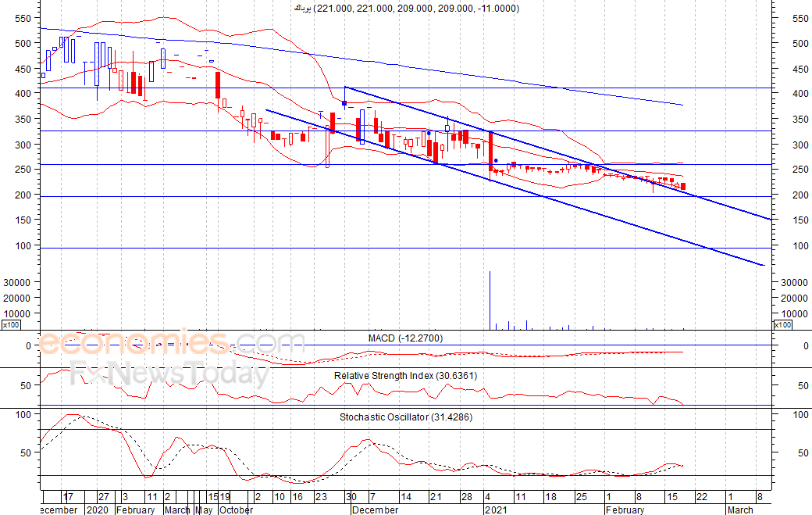Select the date tick labeled 10
Screen dimensions: 812x515
pyautogui.click(x=280, y=497)
